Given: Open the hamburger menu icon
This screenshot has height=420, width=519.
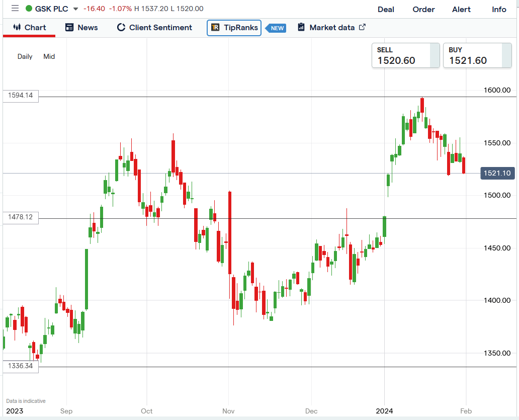Looking at the screenshot, I should pyautogui.click(x=15, y=8).
